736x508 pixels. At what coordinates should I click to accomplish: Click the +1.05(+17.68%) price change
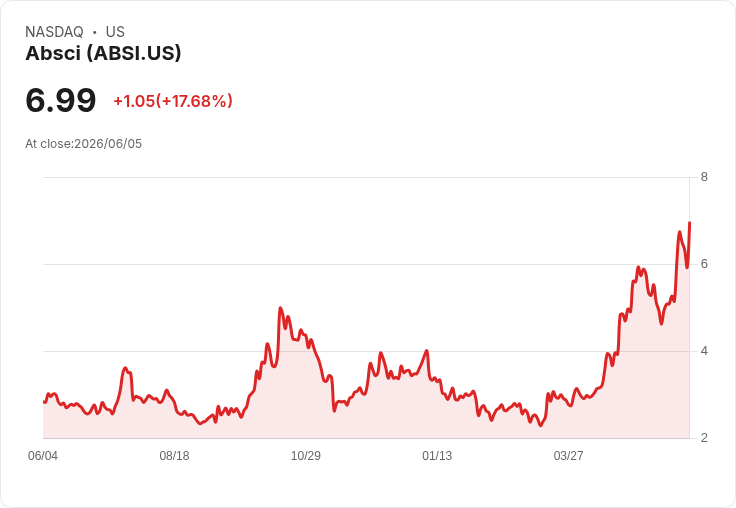(173, 101)
